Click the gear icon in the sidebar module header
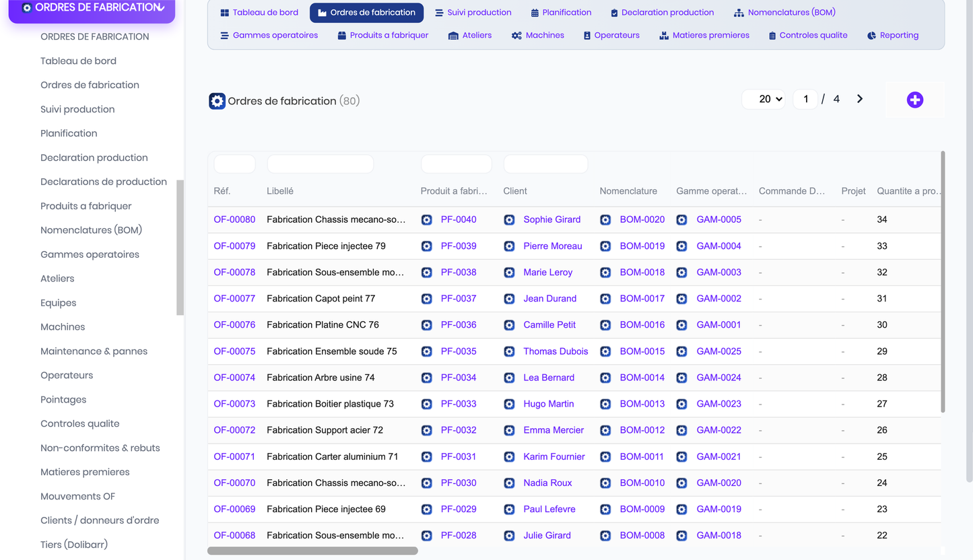The width and height of the screenshot is (973, 560). [x=27, y=8]
